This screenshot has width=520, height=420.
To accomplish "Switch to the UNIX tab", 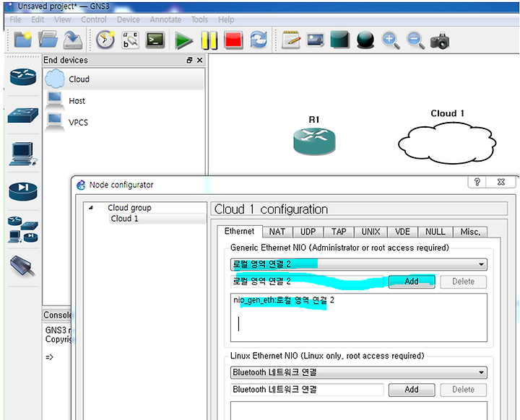I will [370, 232].
